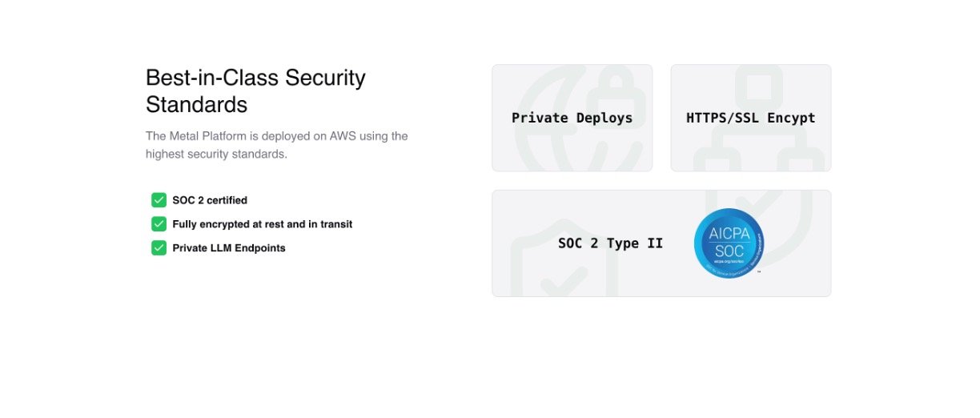Image resolution: width=980 pixels, height=418 pixels.
Task: Click the 'AICPA' lettering inside the blue badge
Action: click(x=729, y=234)
